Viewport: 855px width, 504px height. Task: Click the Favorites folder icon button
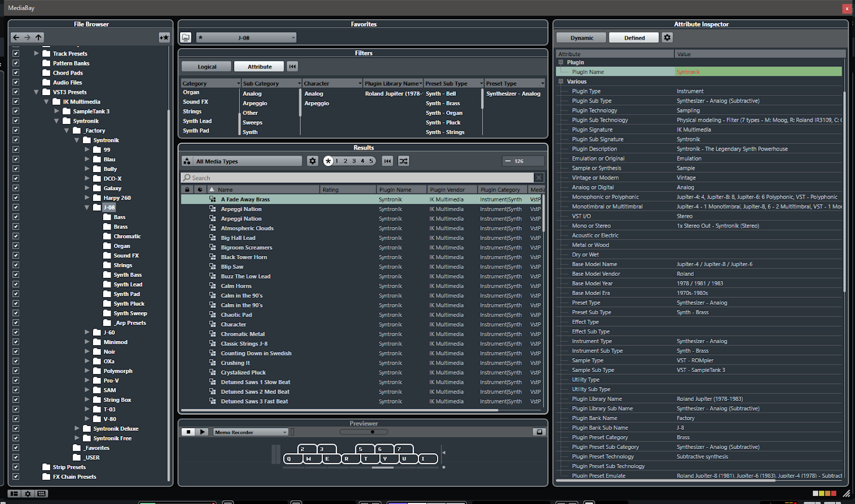[185, 37]
